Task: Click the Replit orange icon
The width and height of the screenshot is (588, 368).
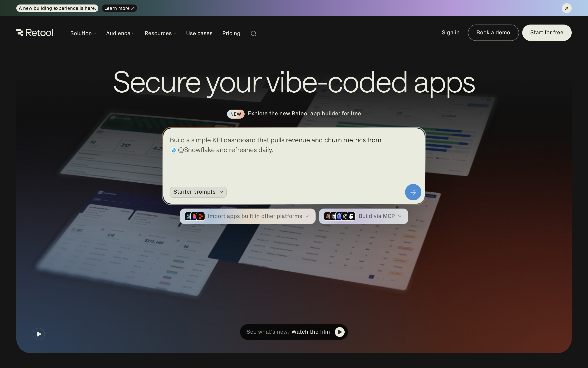Action: 200,216
